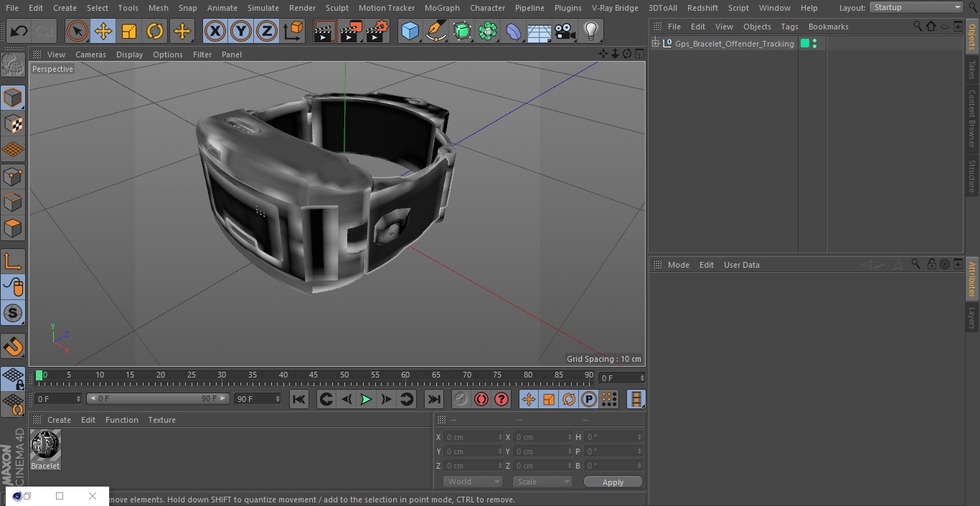Click the preview range slider bar
980x506 pixels.
(x=158, y=398)
